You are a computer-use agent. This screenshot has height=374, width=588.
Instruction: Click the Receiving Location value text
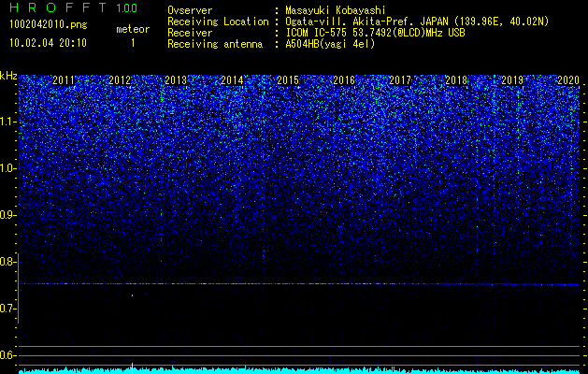click(417, 22)
